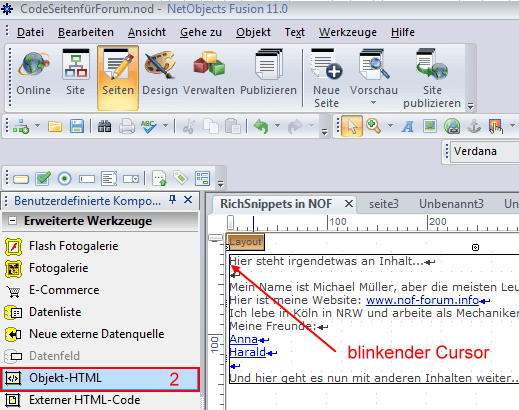The width and height of the screenshot is (519, 410).
Task: Click the Vorschau preview icon
Action: click(374, 65)
